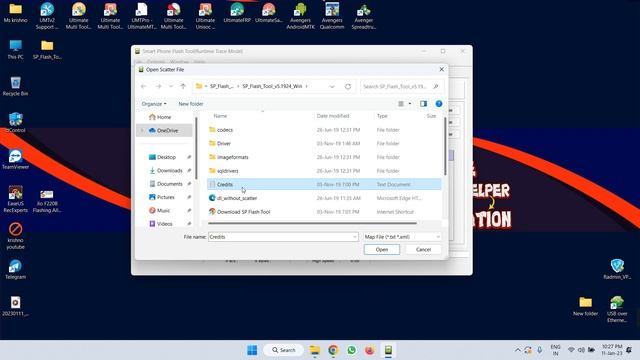Select the New folder desktop icon
This screenshot has height=360, width=640.
585,306
